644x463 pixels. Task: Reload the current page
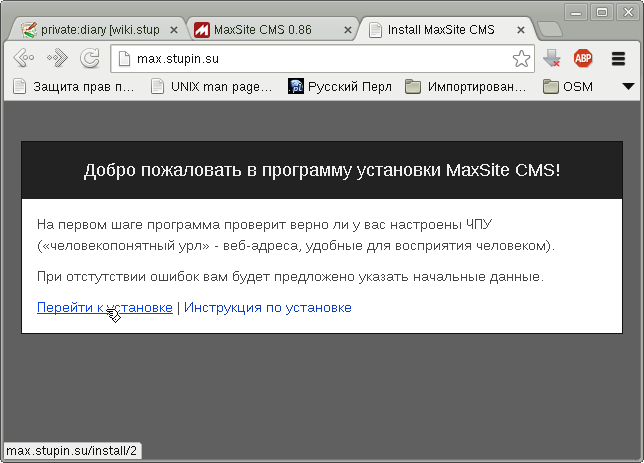(x=90, y=58)
